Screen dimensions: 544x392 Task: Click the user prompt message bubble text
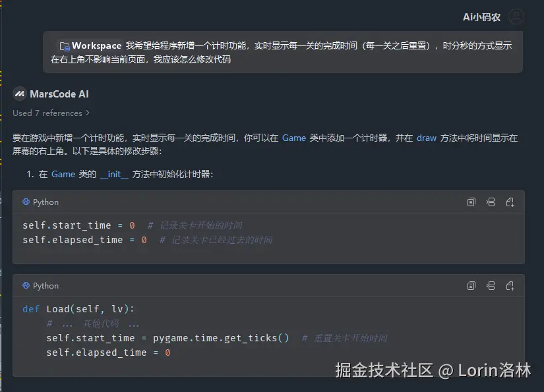283,52
